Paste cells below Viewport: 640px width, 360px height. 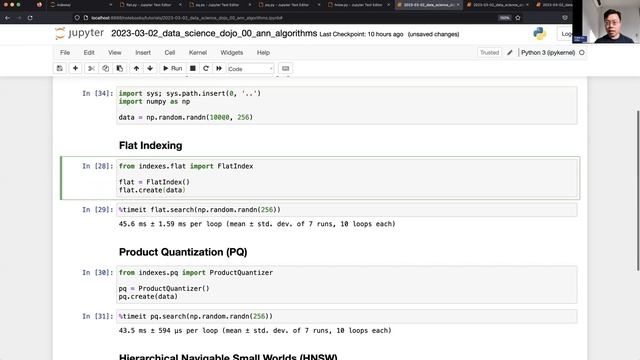pos(120,69)
